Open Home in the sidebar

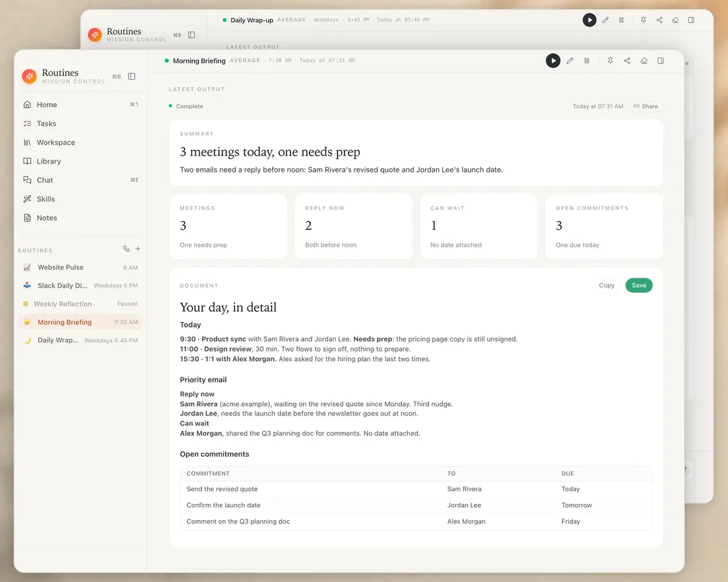81,105
